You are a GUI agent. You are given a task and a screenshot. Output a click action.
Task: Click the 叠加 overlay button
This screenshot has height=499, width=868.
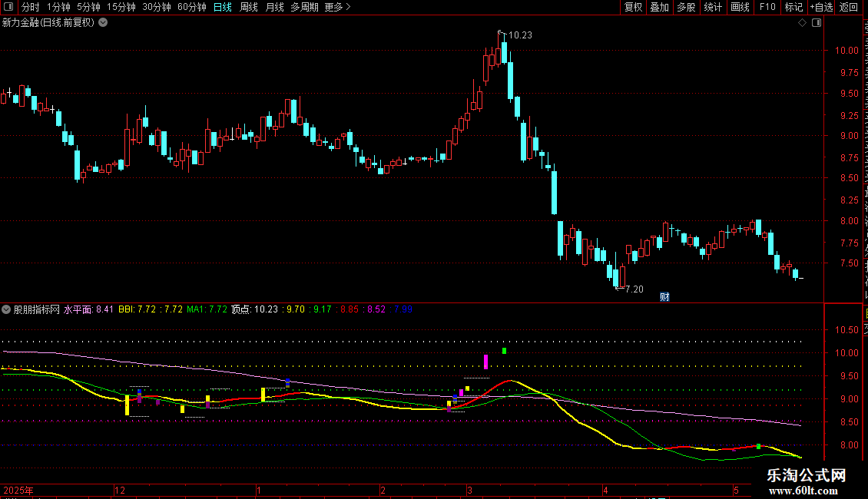[659, 7]
